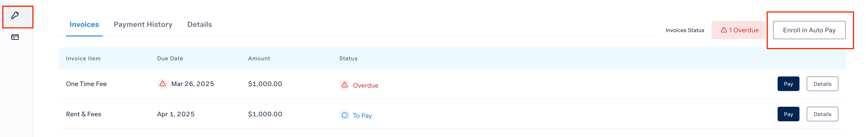Viewport: 868px width, 137px height.
Task: Pay the Rent & Fees invoice
Action: [788, 114]
